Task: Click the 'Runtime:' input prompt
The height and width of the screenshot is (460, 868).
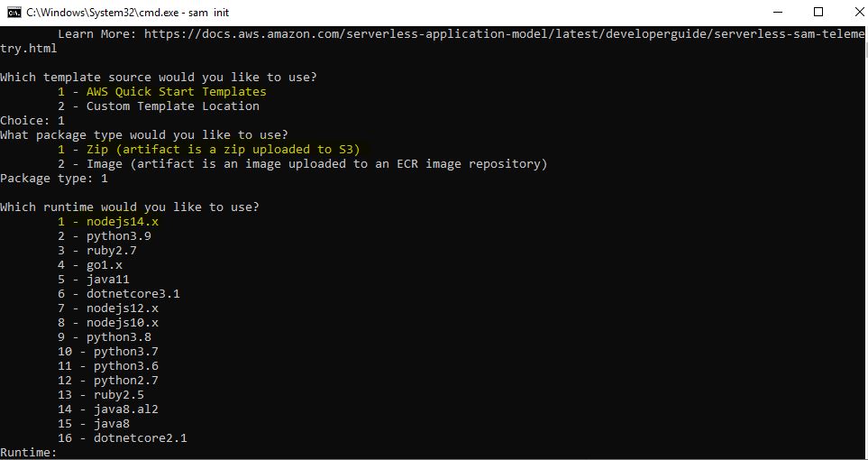Action: click(29, 452)
